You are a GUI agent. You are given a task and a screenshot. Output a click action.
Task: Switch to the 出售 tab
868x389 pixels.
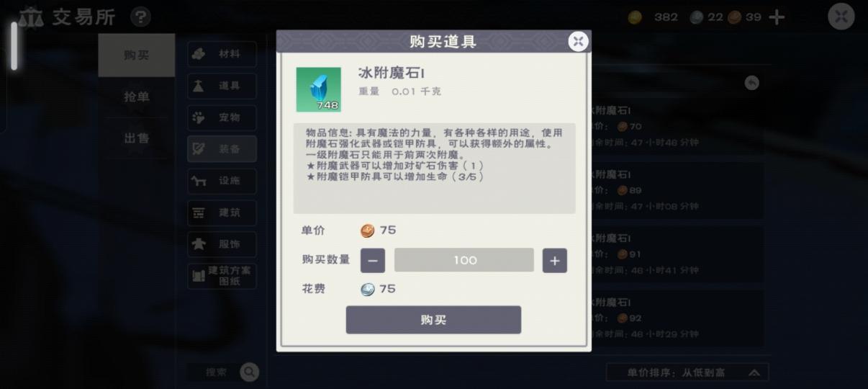pyautogui.click(x=137, y=138)
